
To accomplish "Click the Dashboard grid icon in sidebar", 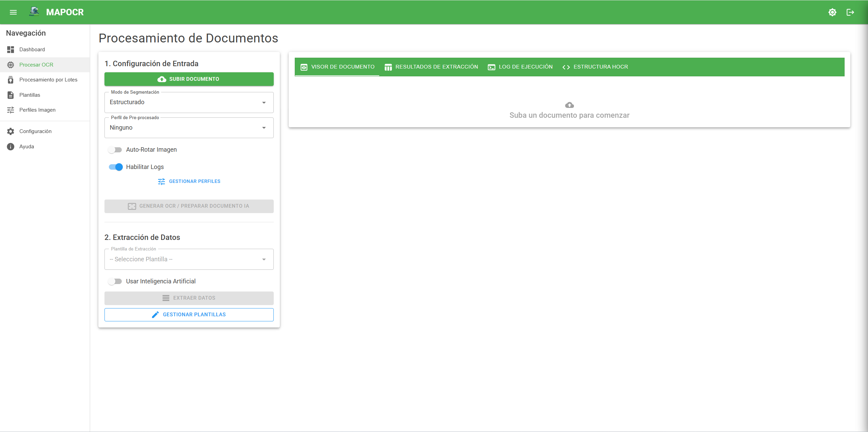I will coord(11,50).
